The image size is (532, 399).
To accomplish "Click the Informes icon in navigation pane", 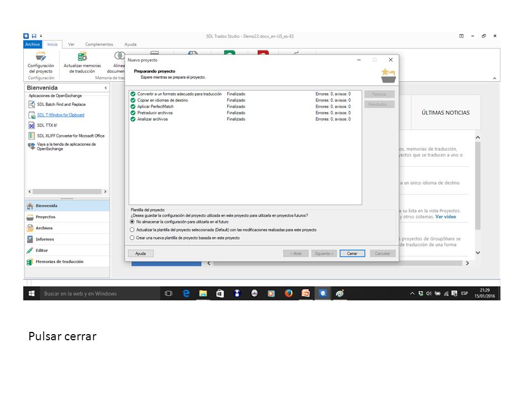I will (30, 239).
